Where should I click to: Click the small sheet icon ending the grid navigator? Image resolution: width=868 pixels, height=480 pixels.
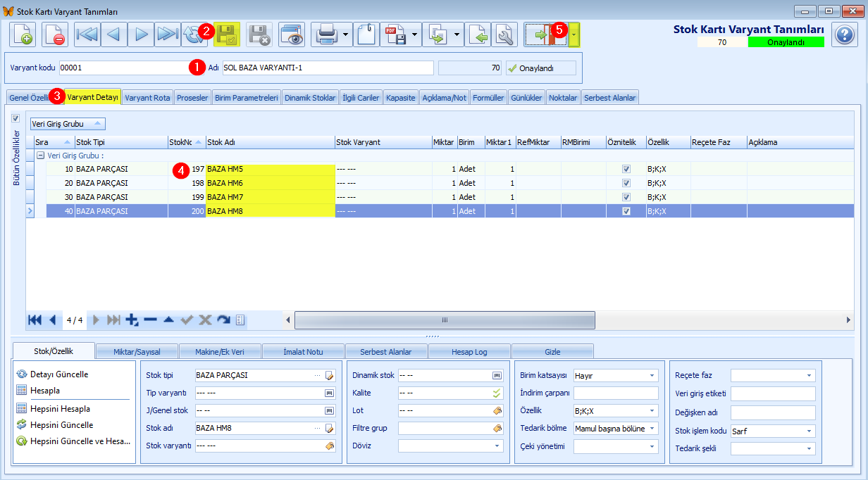click(x=240, y=320)
